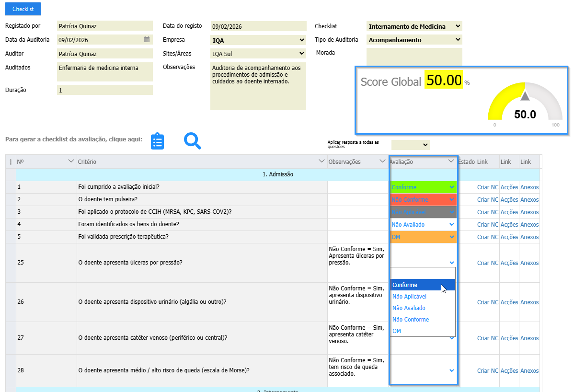The image size is (574, 392).
Task: Click the magnifying glass search icon
Action: pos(193,141)
